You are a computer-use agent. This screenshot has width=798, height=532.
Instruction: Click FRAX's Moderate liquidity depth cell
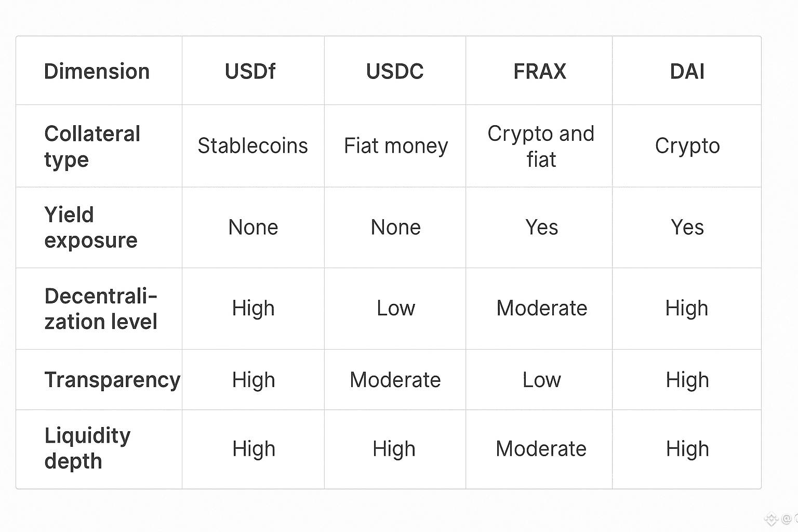(541, 448)
